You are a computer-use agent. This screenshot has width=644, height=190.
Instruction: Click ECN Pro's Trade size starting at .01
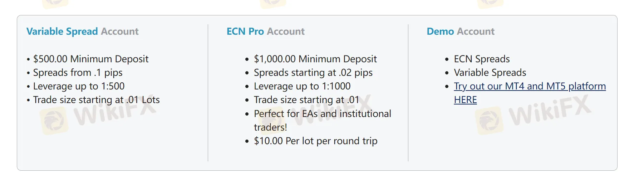click(x=306, y=100)
